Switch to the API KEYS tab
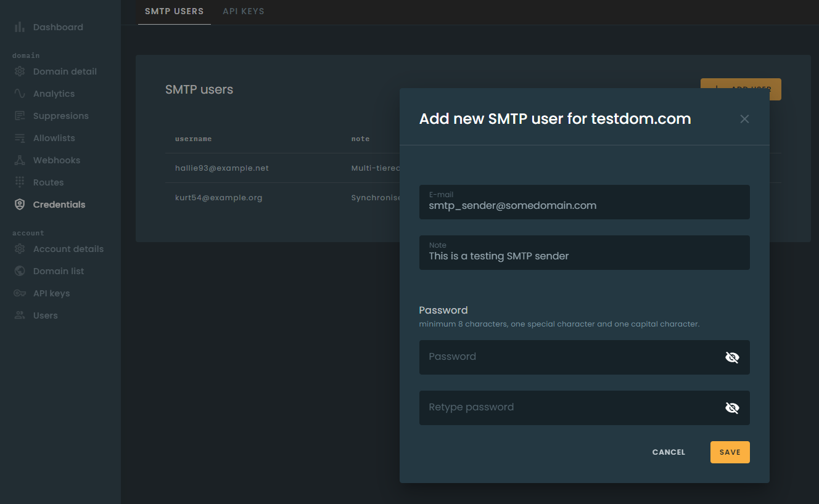819x504 pixels. [243, 11]
